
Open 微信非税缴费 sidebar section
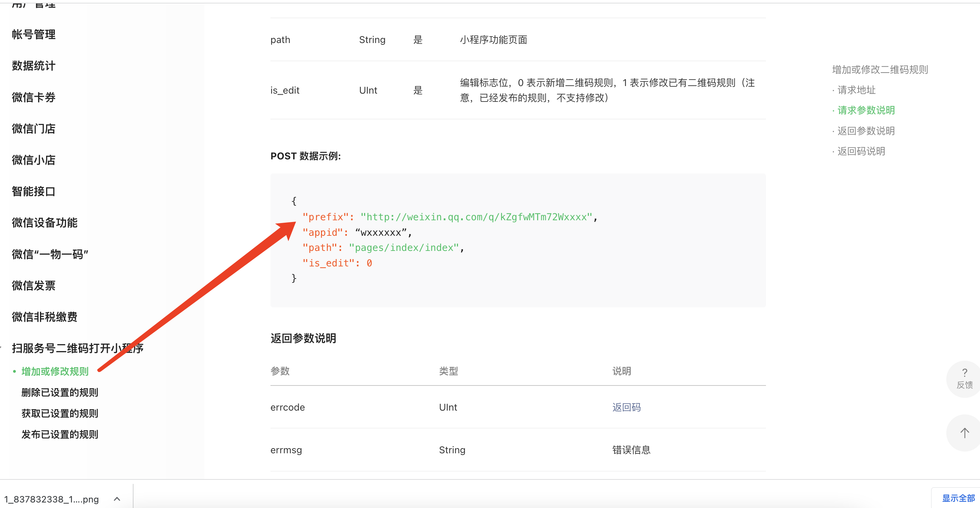(x=44, y=317)
